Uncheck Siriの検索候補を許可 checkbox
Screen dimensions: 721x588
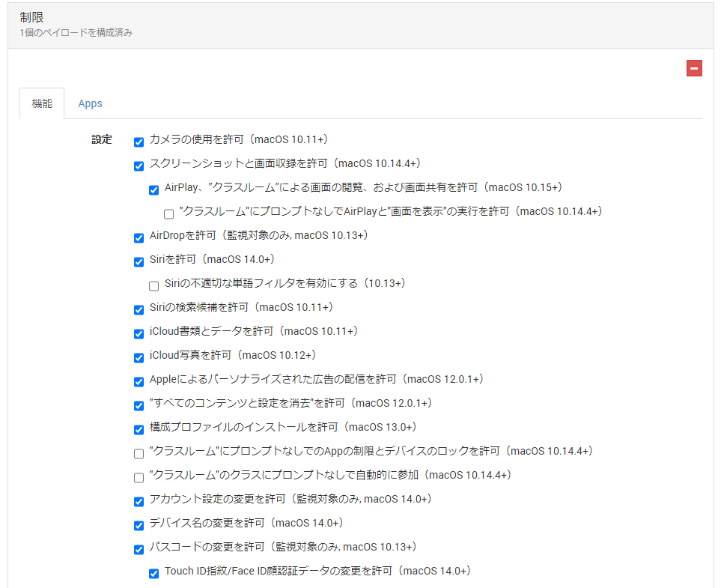pos(139,310)
